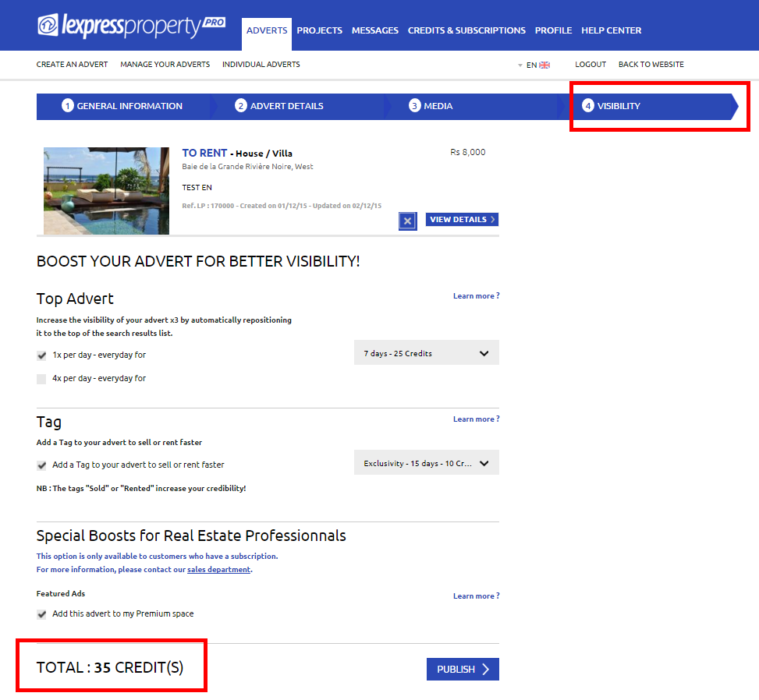Open the Help Center tab
The height and width of the screenshot is (700, 759).
(612, 30)
